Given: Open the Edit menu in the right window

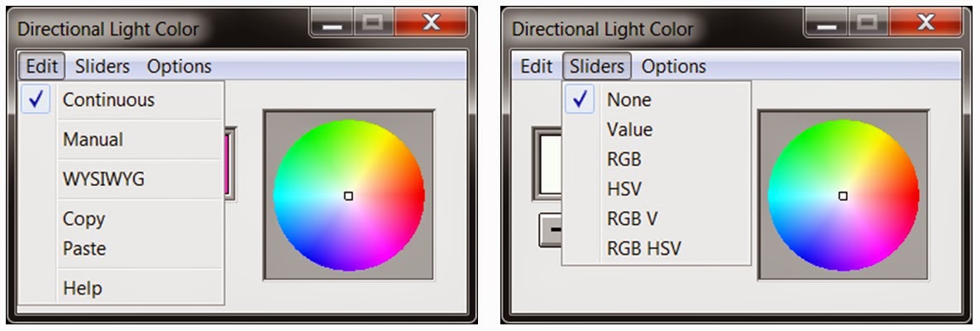Looking at the screenshot, I should click(536, 66).
